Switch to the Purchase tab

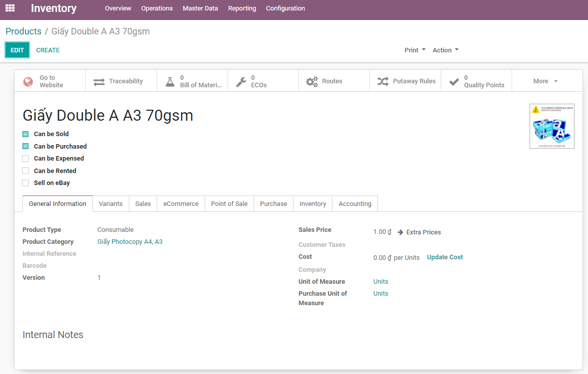[274, 203]
